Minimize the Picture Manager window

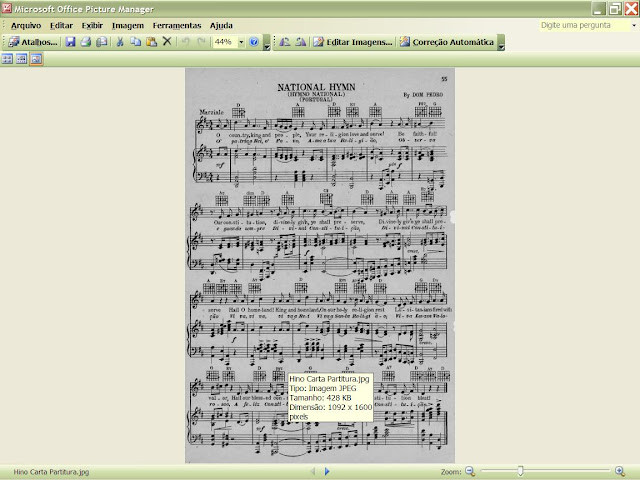(x=598, y=8)
